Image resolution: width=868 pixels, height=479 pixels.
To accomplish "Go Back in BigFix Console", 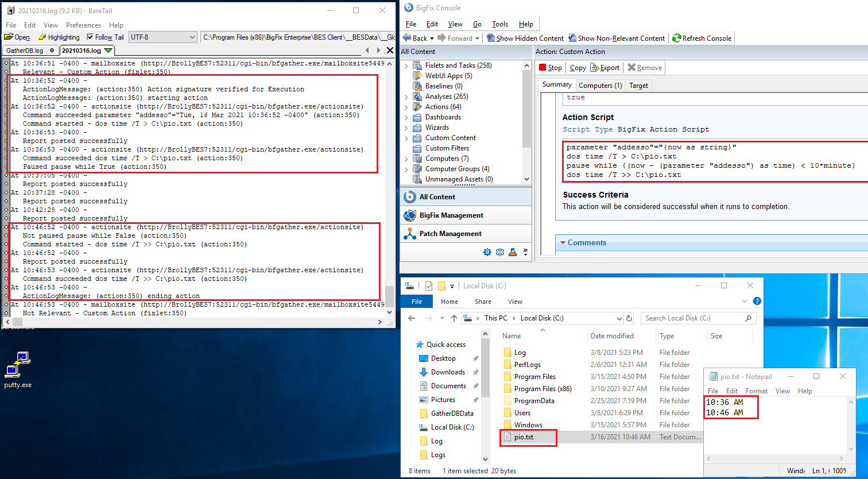I will point(415,38).
